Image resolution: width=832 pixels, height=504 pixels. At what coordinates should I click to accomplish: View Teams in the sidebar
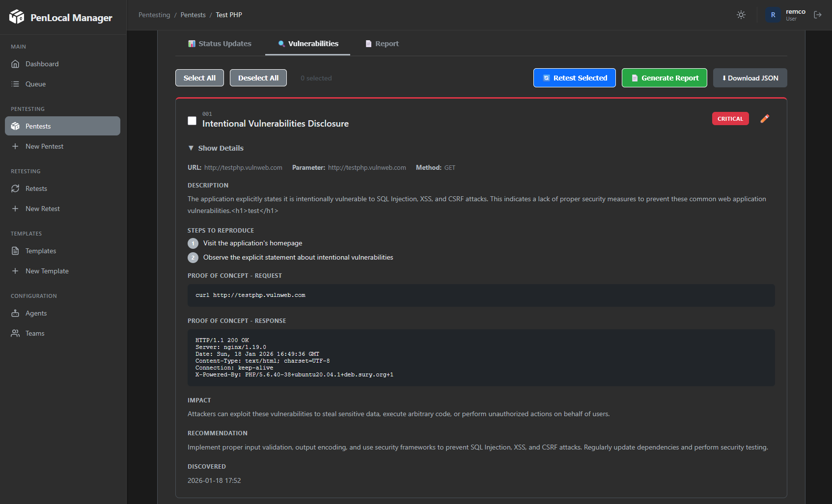[x=34, y=333]
